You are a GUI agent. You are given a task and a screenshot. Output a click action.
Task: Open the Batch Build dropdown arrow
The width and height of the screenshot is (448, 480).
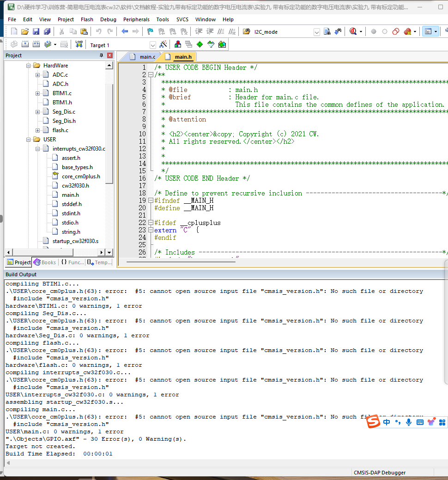point(55,45)
